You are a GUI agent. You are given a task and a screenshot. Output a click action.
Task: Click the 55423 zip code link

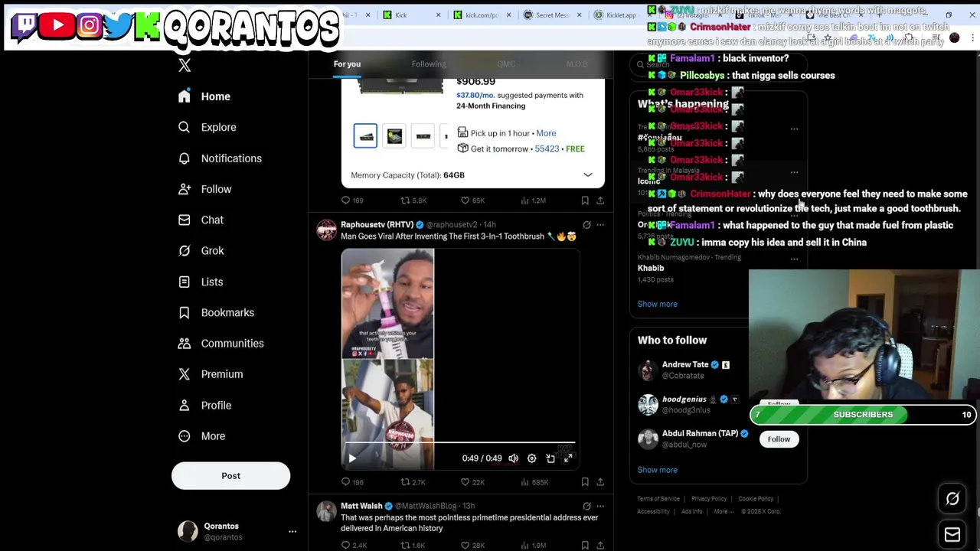coord(547,148)
